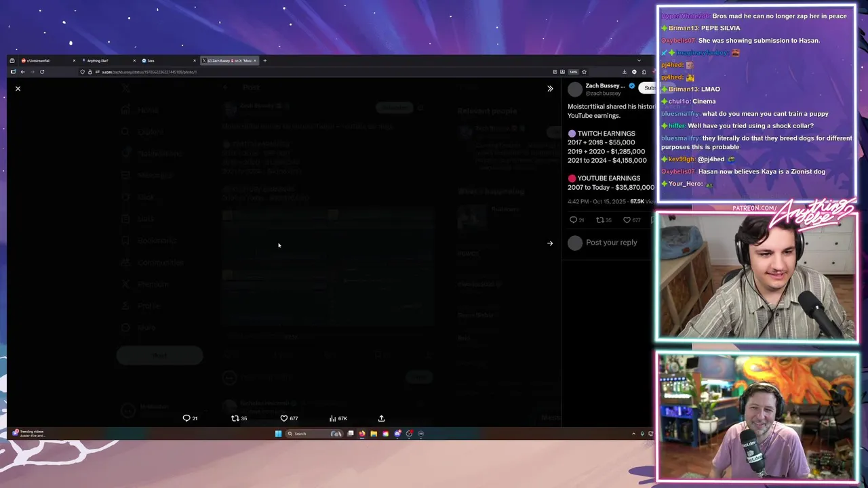Click chat message 'Well have you tried using a shock collar?'

pyautogui.click(x=751, y=126)
